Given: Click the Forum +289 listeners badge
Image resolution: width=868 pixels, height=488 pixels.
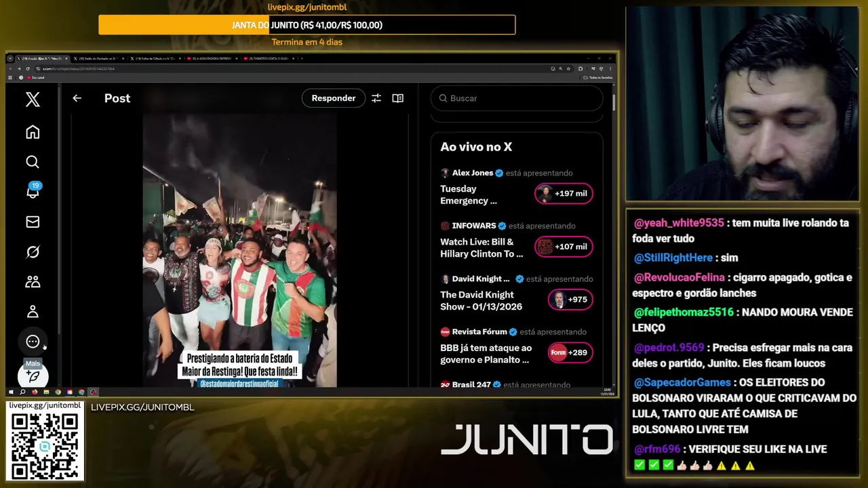Looking at the screenshot, I should tap(570, 352).
